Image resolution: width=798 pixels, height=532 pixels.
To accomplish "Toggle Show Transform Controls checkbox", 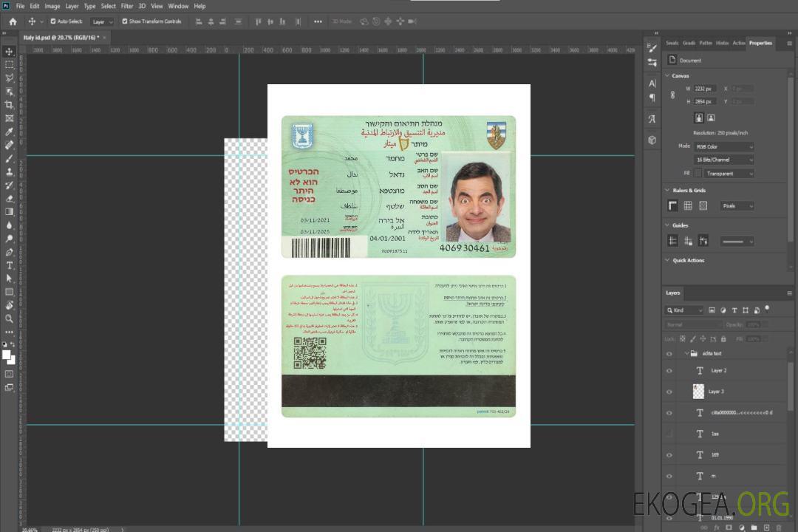I will point(125,21).
